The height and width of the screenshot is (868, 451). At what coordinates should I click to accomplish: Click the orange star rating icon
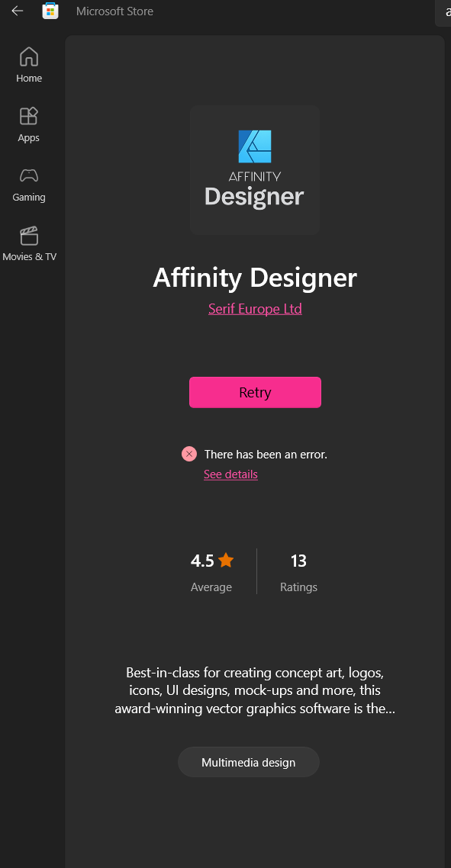click(226, 561)
